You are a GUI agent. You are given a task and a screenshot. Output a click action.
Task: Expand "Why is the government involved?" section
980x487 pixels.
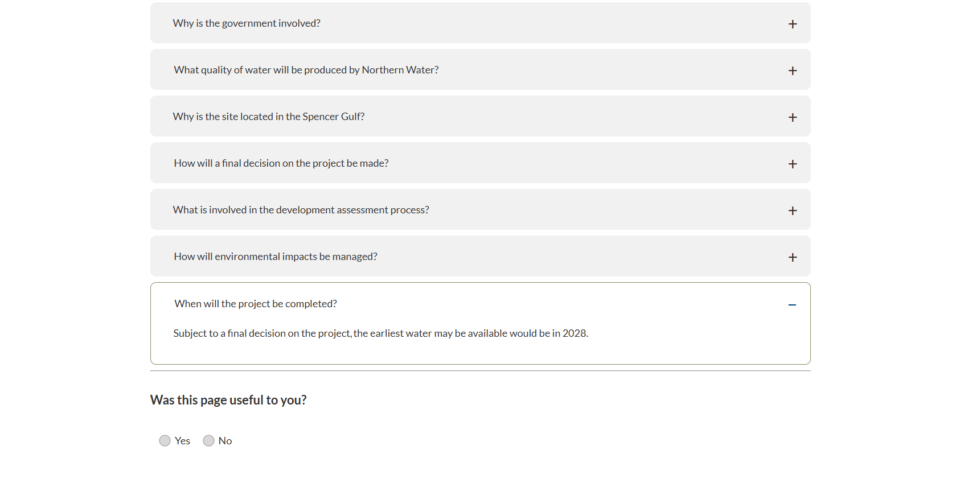247,23
